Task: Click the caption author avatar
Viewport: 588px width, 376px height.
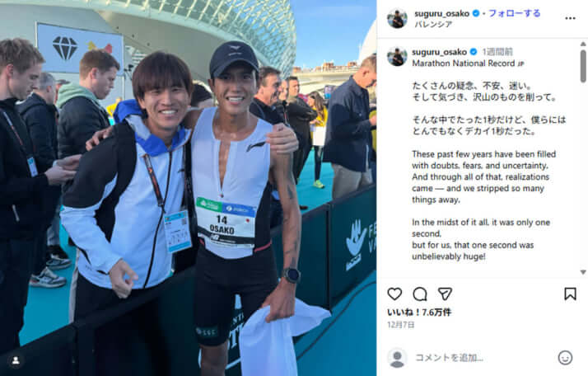Action: pyautogui.click(x=397, y=56)
